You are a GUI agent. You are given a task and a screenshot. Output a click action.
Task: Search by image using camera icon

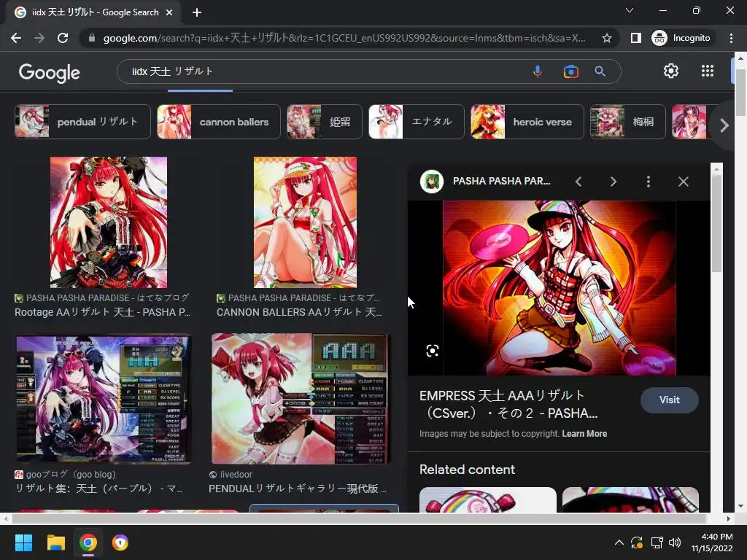(570, 71)
